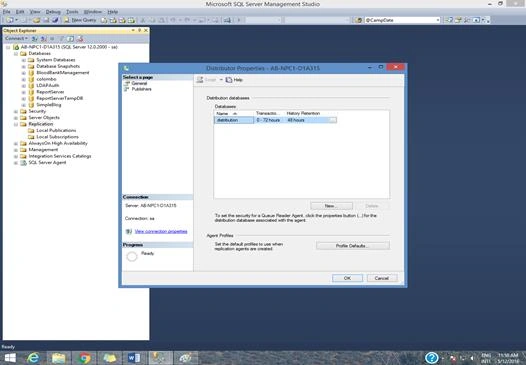526x365 pixels.
Task: Sort by Name column header
Action: 234,113
